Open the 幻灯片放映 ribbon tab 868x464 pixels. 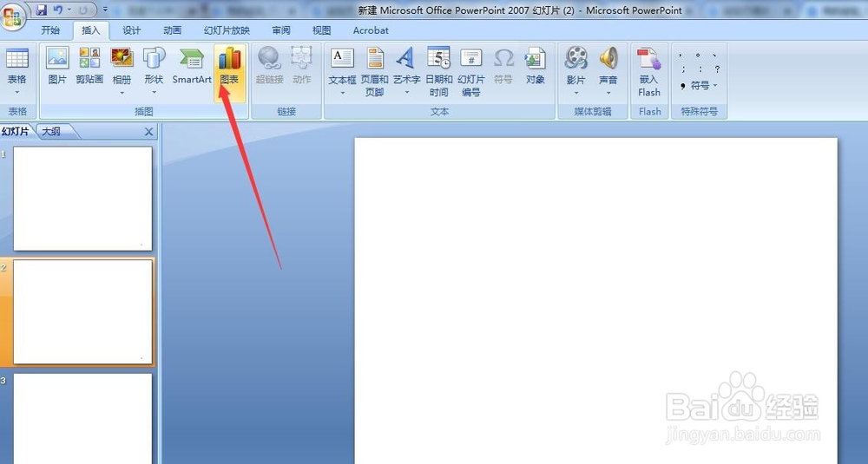tap(227, 30)
